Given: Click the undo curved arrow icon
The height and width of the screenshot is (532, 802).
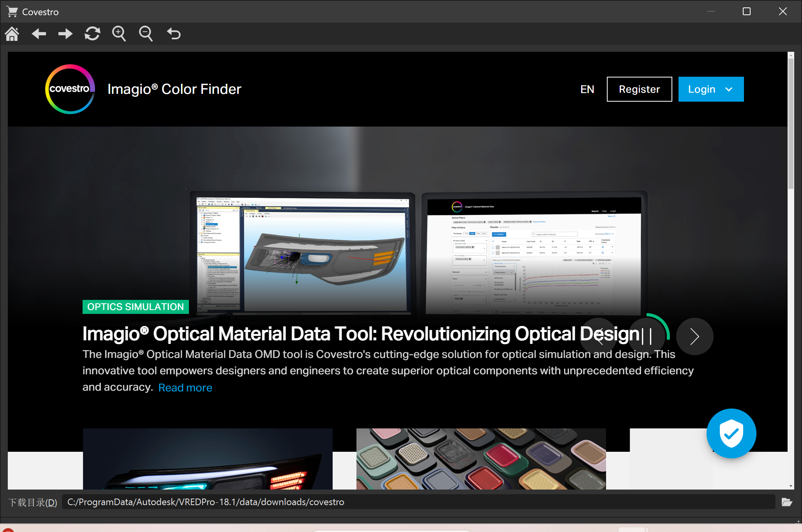Looking at the screenshot, I should 174,34.
